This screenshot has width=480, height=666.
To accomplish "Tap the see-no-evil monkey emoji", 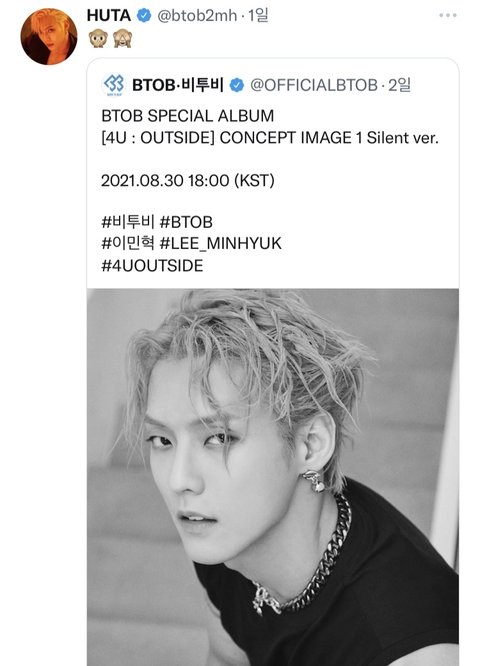I will [122, 39].
